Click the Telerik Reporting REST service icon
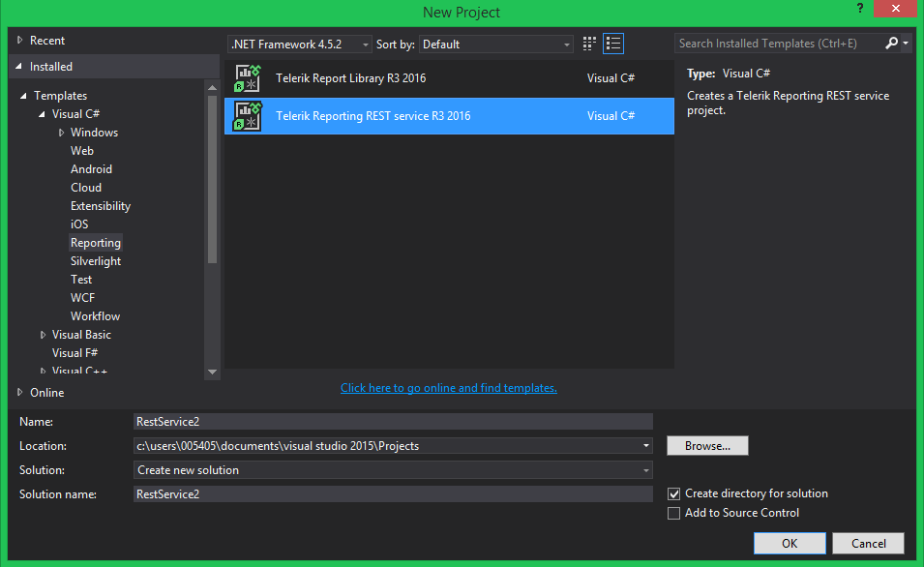The image size is (924, 567). click(248, 116)
